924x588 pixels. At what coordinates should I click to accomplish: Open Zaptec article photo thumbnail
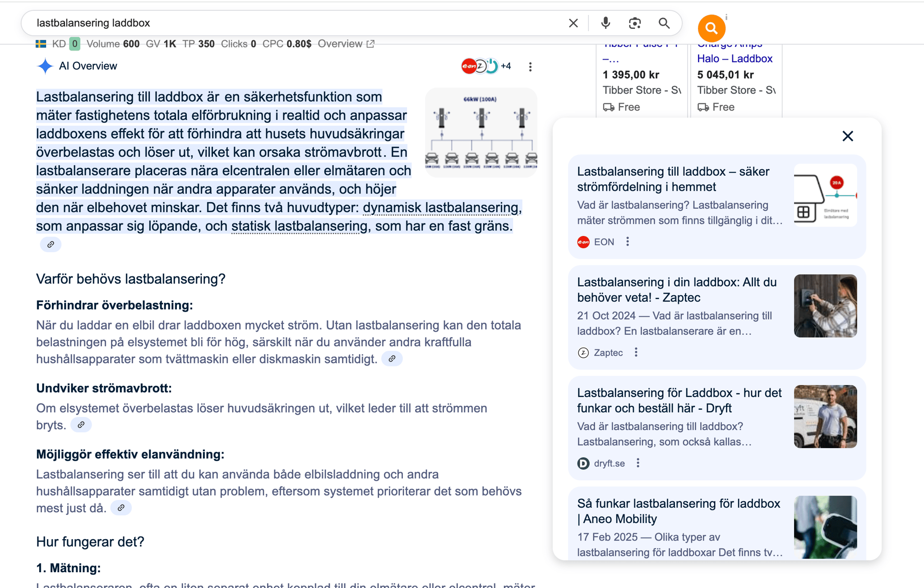(x=825, y=306)
